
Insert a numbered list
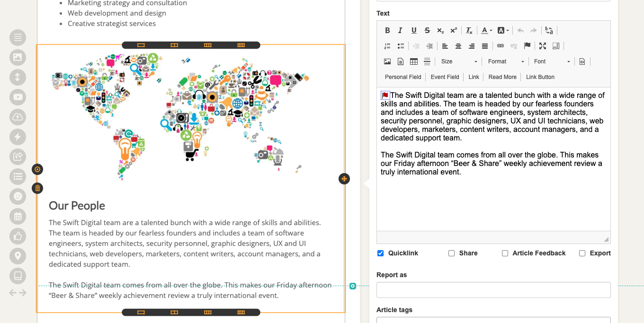[x=387, y=46]
